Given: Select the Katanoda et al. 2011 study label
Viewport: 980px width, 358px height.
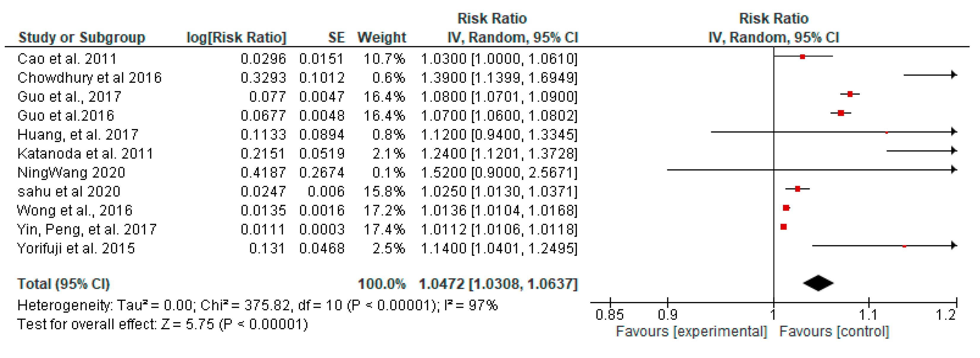Looking at the screenshot, I should [x=85, y=154].
